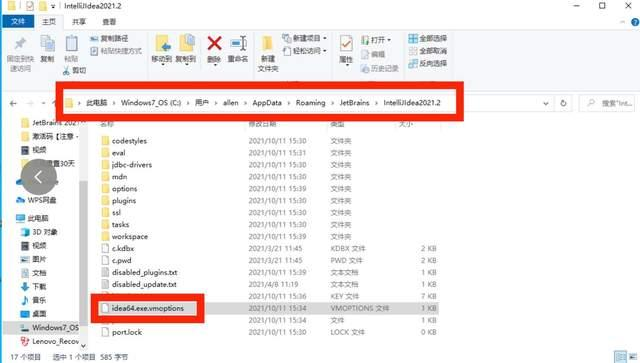Image resolution: width=640 pixels, height=363 pixels.
Task: Click allen in the address path
Action: click(231, 103)
